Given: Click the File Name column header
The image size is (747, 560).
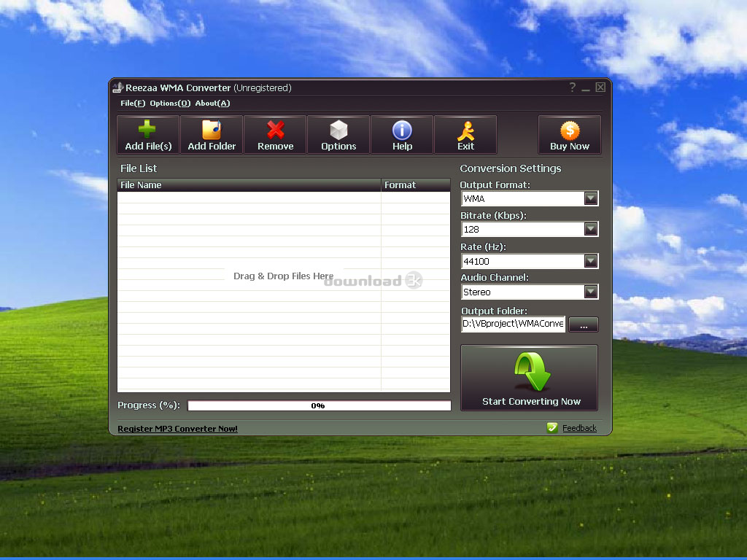Looking at the screenshot, I should point(249,185).
